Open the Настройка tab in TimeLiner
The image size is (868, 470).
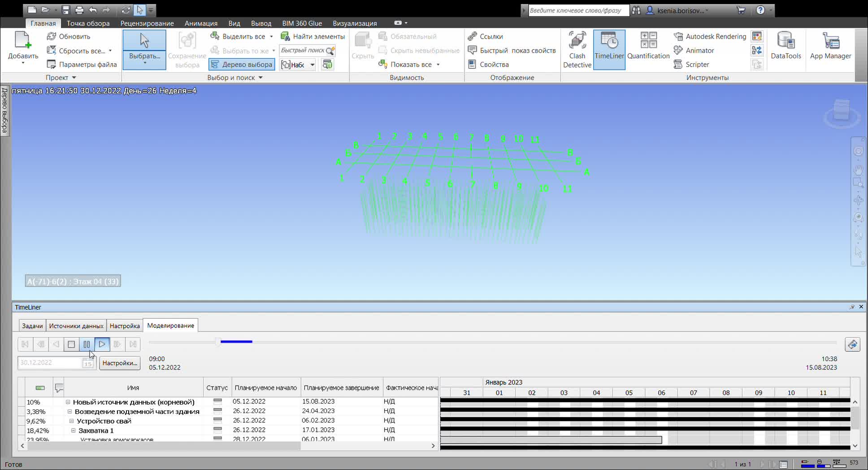(x=125, y=326)
